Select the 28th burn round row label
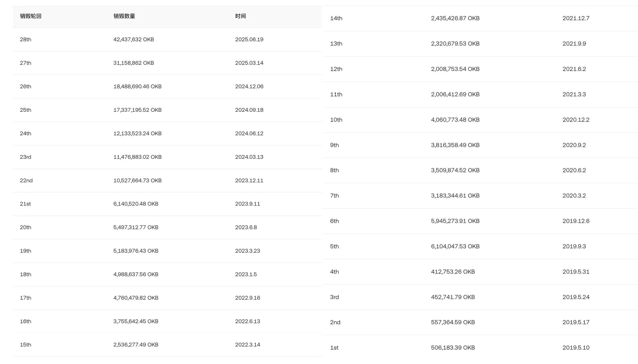This screenshot has width=638, height=364. click(26, 40)
